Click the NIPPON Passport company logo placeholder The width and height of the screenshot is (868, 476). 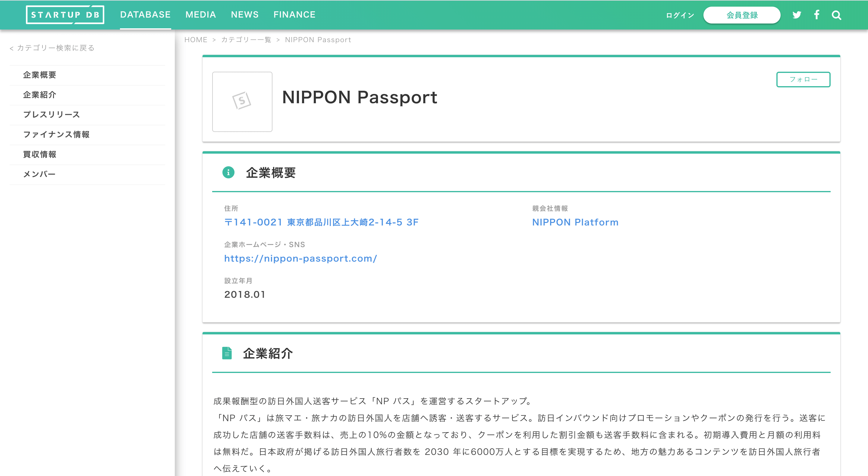click(x=242, y=102)
